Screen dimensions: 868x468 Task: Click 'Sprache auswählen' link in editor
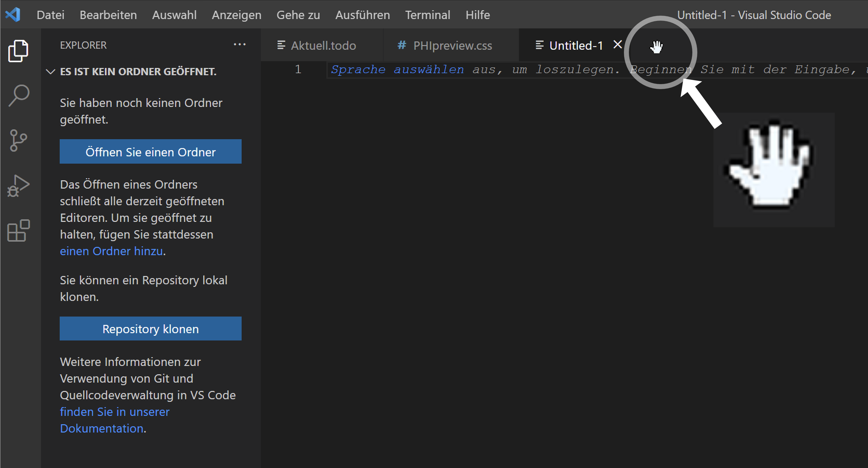pyautogui.click(x=397, y=70)
